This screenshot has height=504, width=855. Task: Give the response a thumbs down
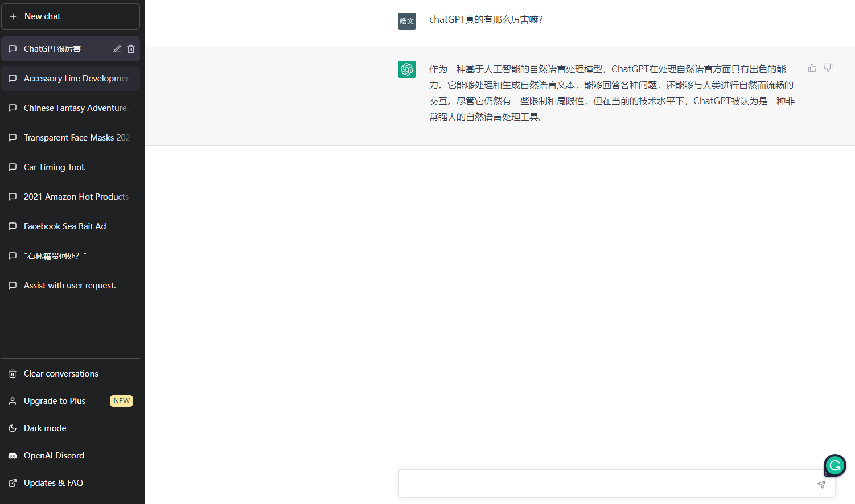pos(828,68)
